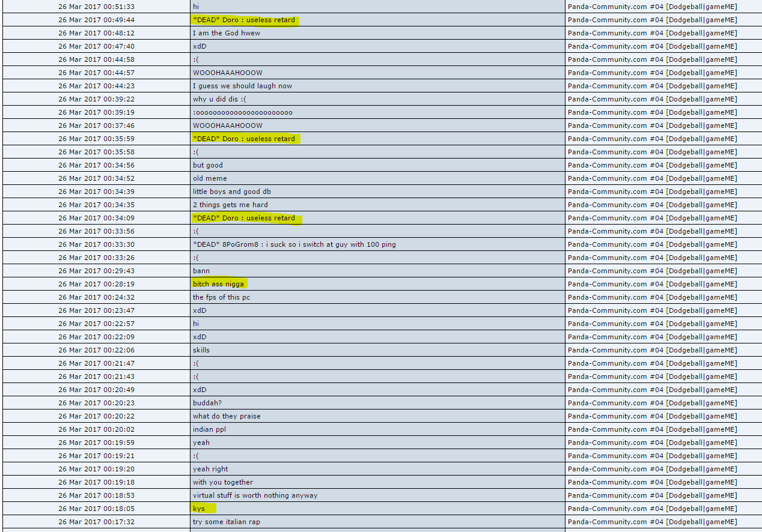Viewport: 762px width, 532px height.
Task: Select the 'but good' message cell
Action: pyautogui.click(x=207, y=165)
